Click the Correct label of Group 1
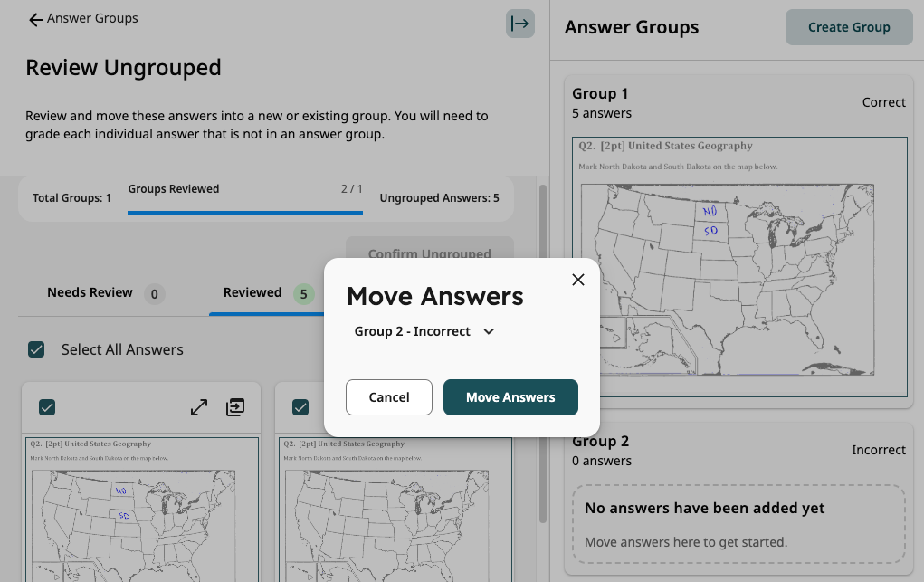The image size is (924, 582). [884, 102]
